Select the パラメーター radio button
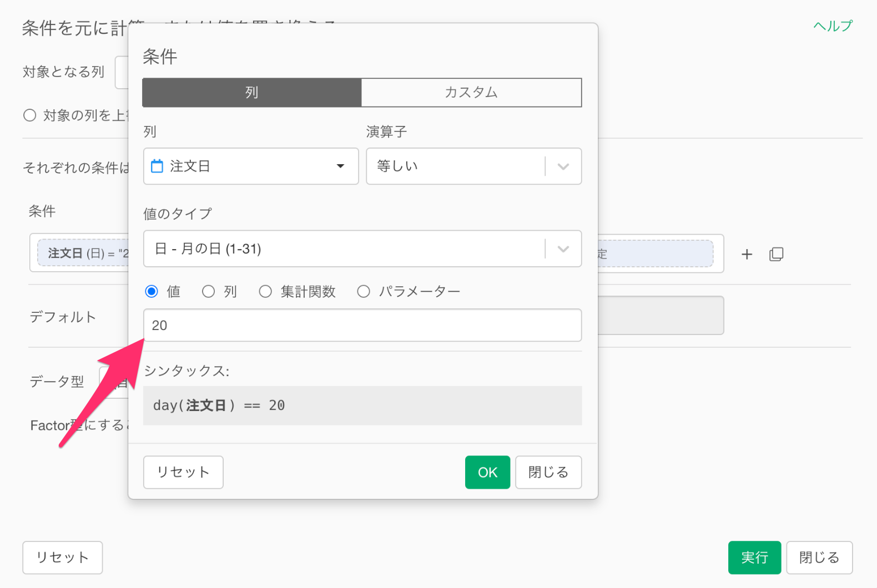 pyautogui.click(x=364, y=291)
